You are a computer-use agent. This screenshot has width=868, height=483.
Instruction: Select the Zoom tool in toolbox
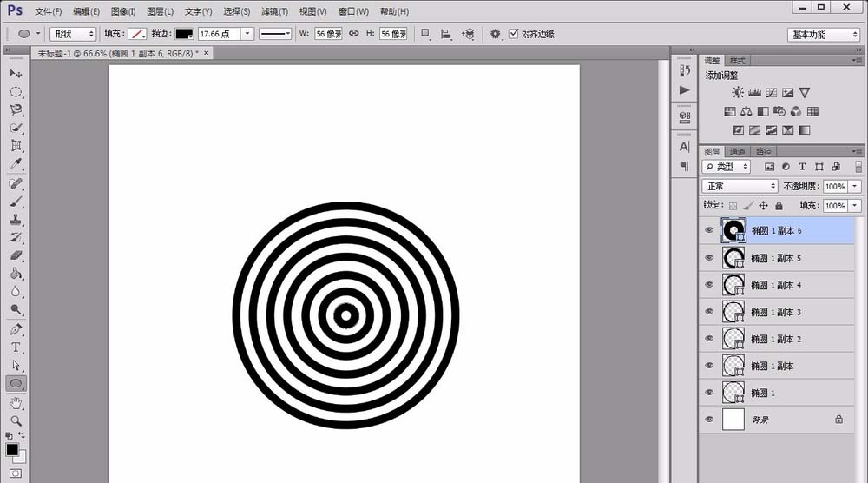(x=16, y=420)
